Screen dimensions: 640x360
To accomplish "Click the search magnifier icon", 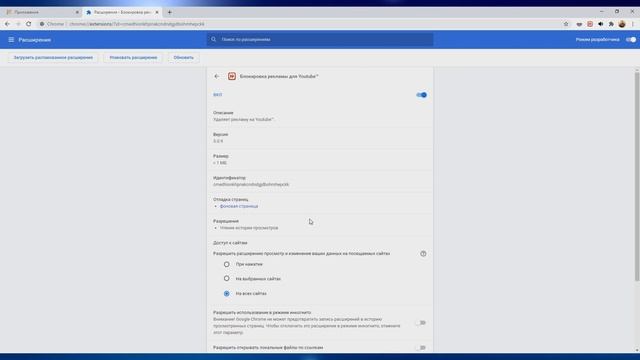I will pyautogui.click(x=213, y=40).
